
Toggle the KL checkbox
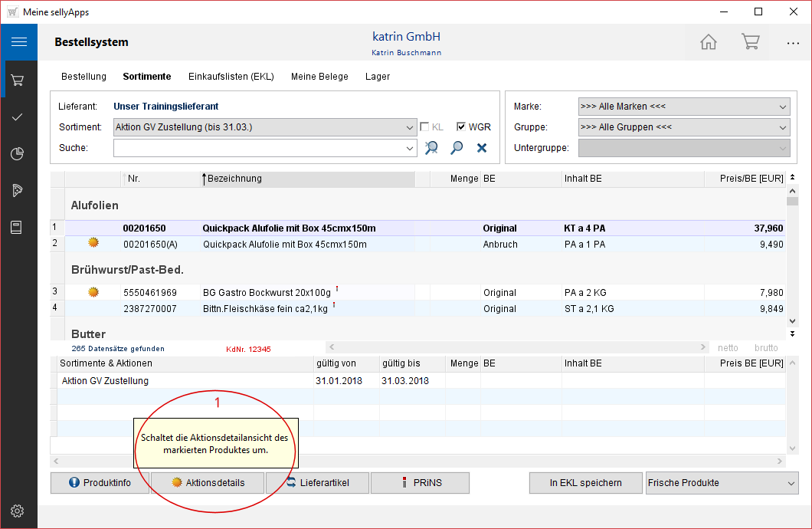[425, 127]
